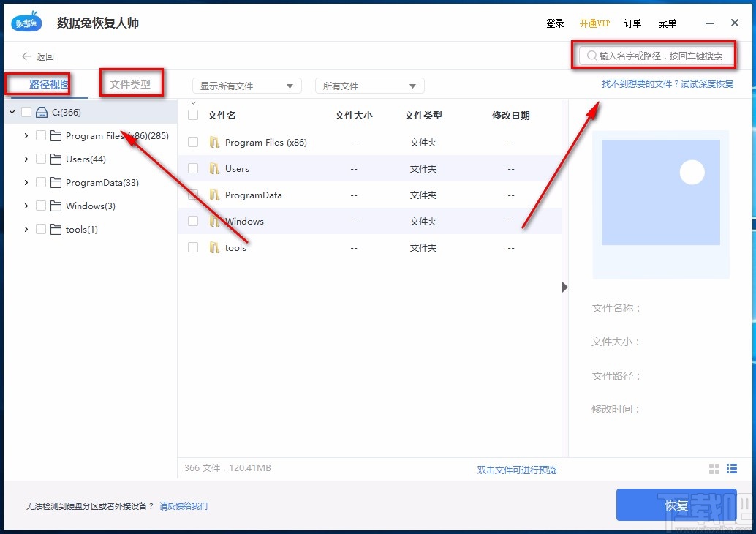Select the checkbox beside C:(366)

coord(27,111)
